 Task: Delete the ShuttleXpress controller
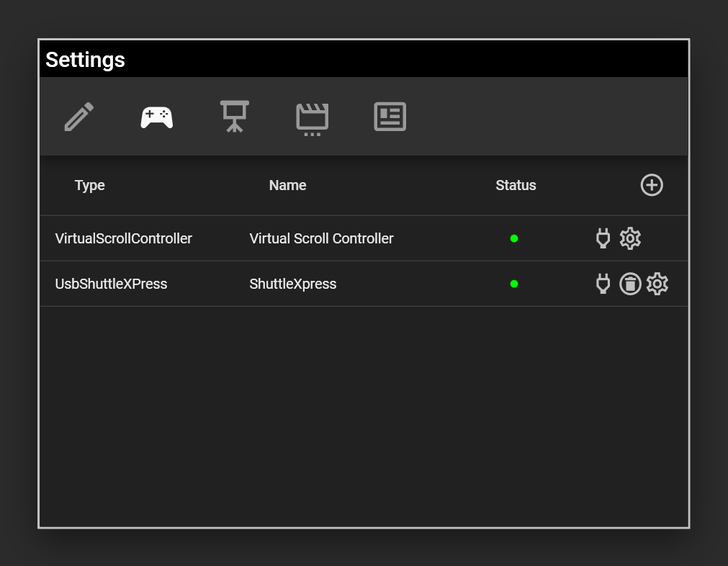[630, 284]
